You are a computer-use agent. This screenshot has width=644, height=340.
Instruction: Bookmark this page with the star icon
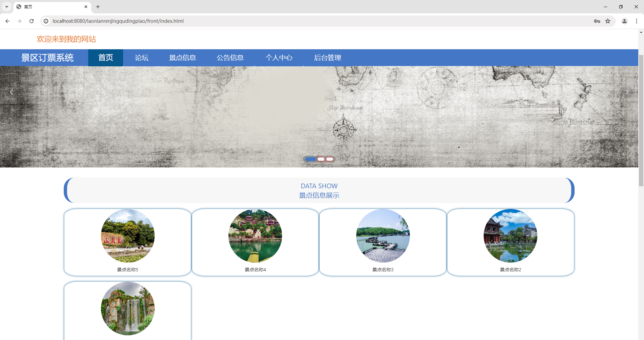pos(608,21)
